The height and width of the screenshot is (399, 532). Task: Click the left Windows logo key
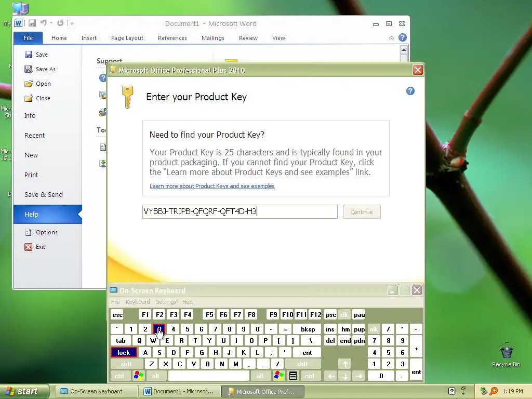point(138,376)
